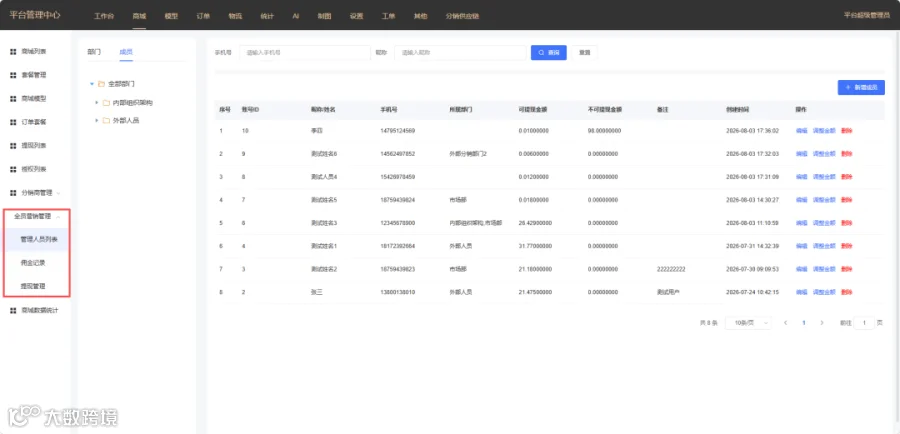
Task: Switch to the 成员 tab
Action: click(x=126, y=52)
